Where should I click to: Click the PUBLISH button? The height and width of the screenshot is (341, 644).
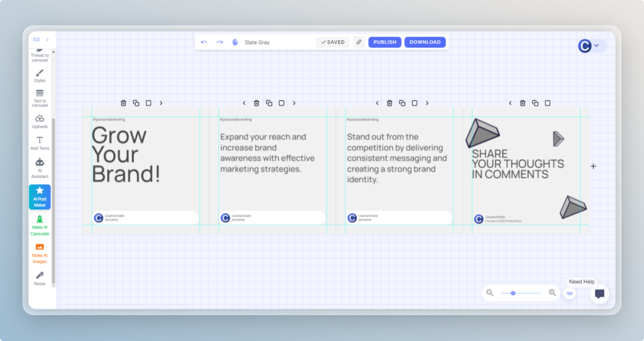pos(384,42)
